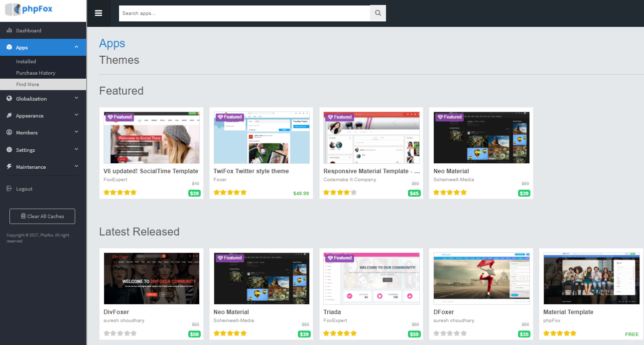Open the Material Template title

pyautogui.click(x=568, y=312)
